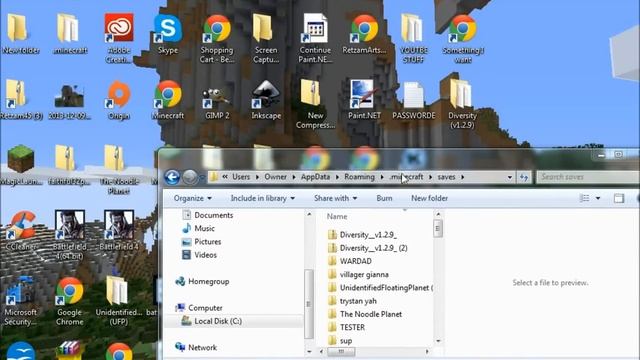Open The Noodle Planet zip on desktop
Viewport: 640px width, 360px height.
[x=119, y=169]
